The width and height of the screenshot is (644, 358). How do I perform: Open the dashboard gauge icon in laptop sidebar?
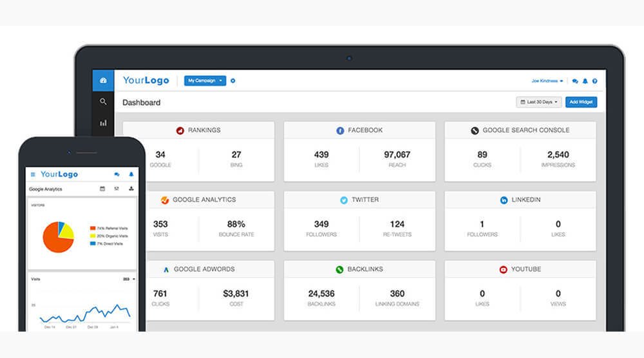(x=103, y=80)
